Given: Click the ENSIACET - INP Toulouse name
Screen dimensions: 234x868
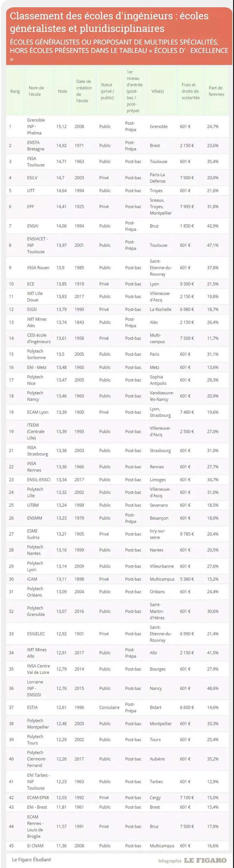Looking at the screenshot, I should [37, 245].
